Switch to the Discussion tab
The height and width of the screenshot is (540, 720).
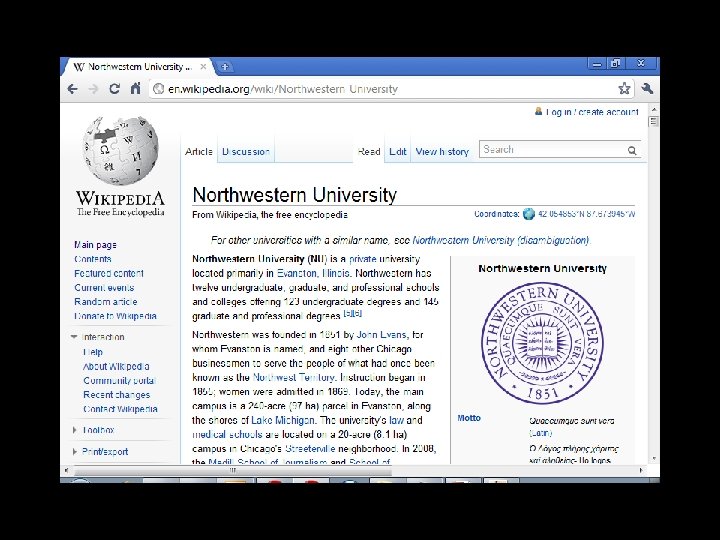coord(246,152)
